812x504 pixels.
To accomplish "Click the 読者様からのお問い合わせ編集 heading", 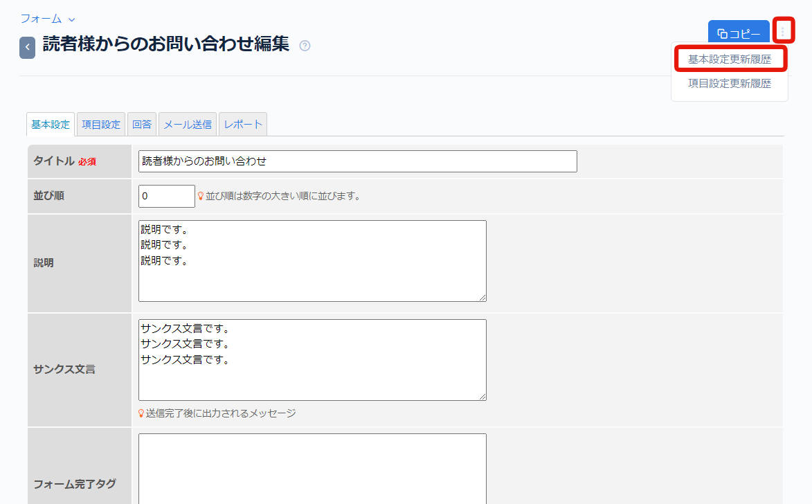I will (165, 44).
